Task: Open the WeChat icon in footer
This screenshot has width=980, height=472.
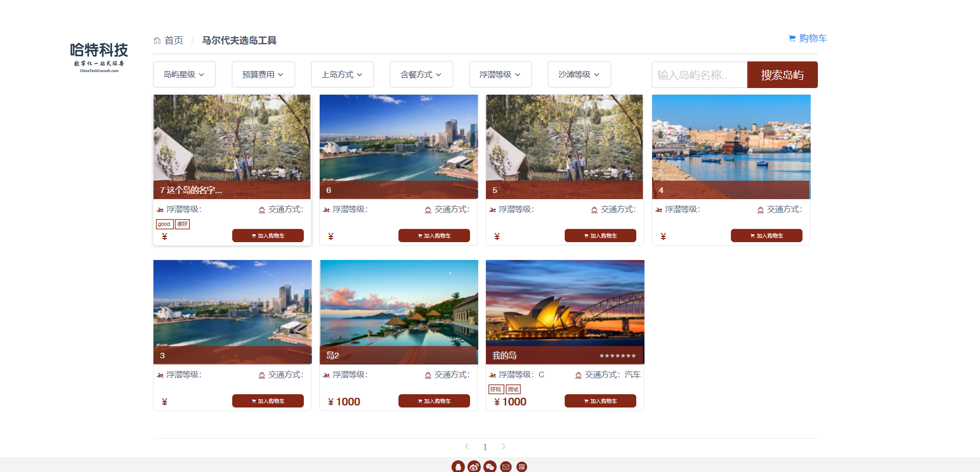Action: tap(490, 466)
